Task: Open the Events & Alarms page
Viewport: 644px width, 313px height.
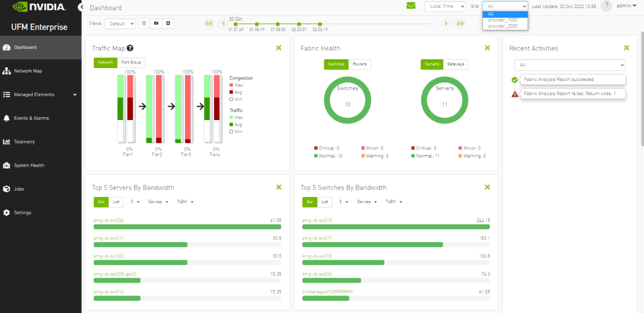Action: [31, 118]
